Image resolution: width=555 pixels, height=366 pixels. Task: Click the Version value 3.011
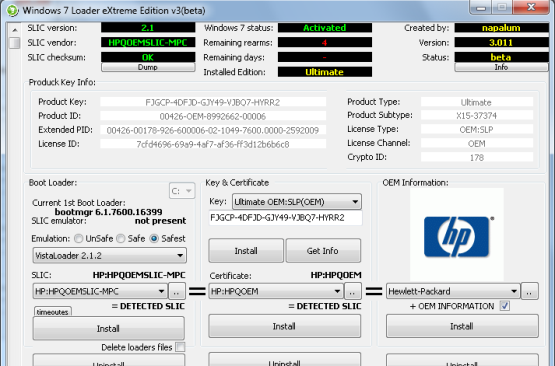(x=501, y=42)
